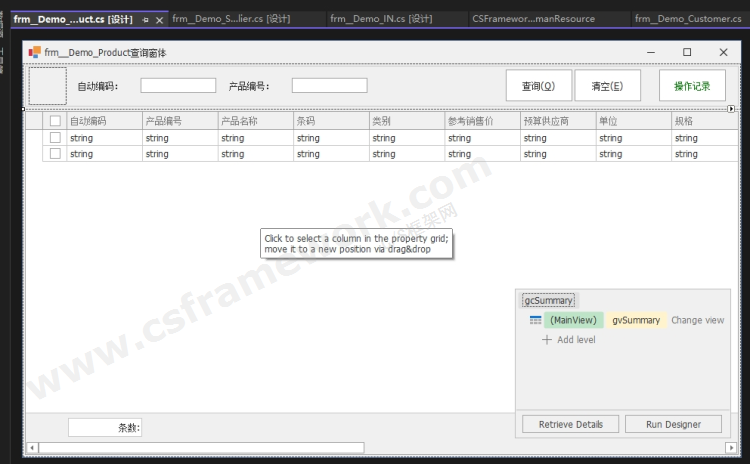Click the grid view icon beside MainView
This screenshot has width=750, height=464.
[535, 320]
